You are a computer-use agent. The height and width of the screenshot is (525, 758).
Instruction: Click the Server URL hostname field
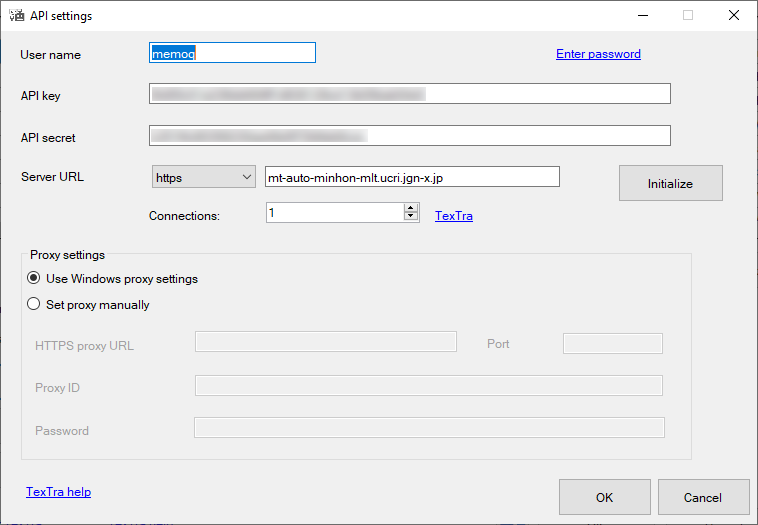tap(410, 177)
